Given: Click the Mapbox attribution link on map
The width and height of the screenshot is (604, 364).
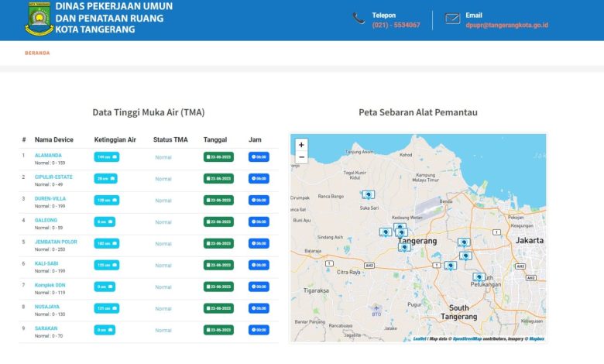Looking at the screenshot, I should coord(537,338).
